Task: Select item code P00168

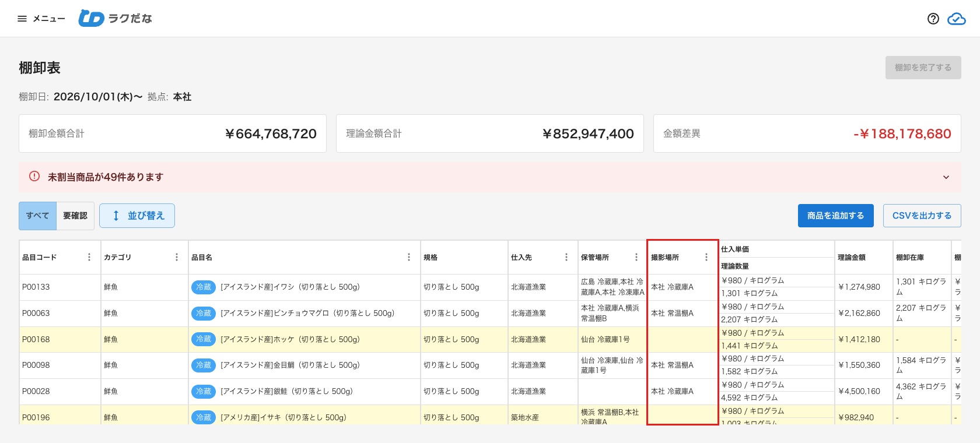Action: (x=36, y=339)
